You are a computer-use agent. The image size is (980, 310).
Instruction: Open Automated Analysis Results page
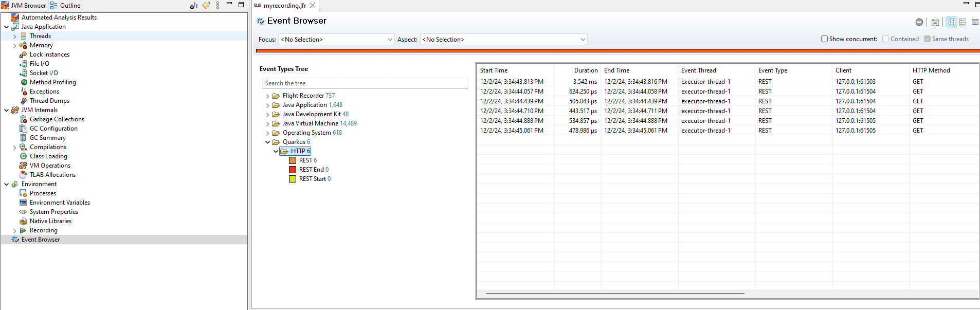[x=59, y=17]
